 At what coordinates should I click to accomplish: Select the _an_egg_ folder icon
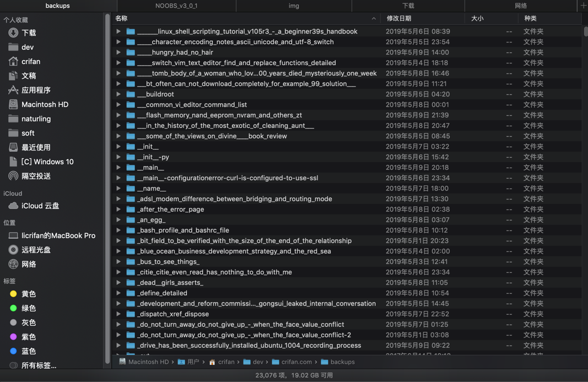pos(131,219)
